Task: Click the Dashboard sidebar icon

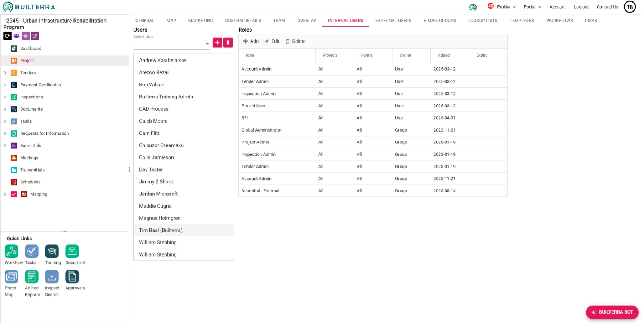Action: 14,48
